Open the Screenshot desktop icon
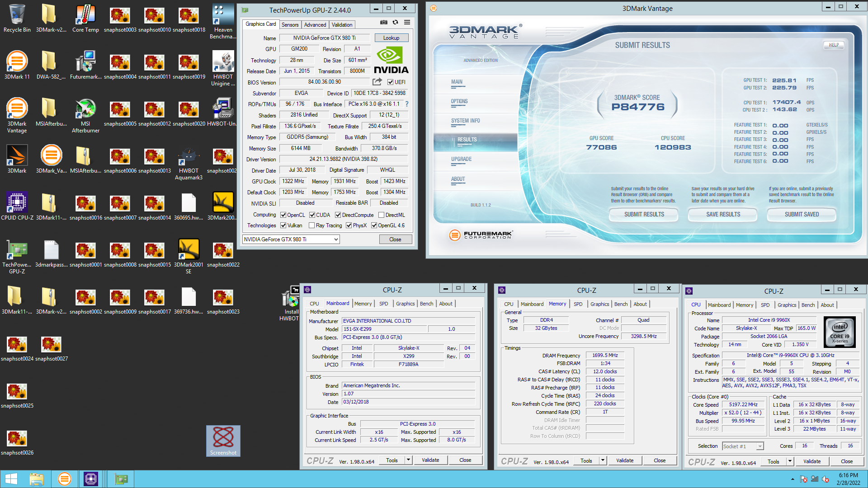This screenshot has height=488, width=868. [223, 441]
